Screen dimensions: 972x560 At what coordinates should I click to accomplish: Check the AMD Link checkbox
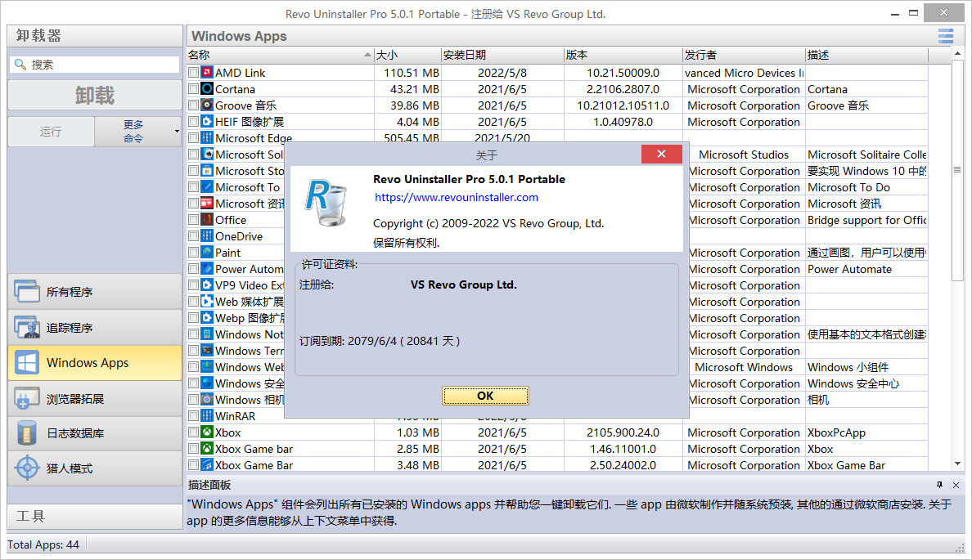point(193,73)
